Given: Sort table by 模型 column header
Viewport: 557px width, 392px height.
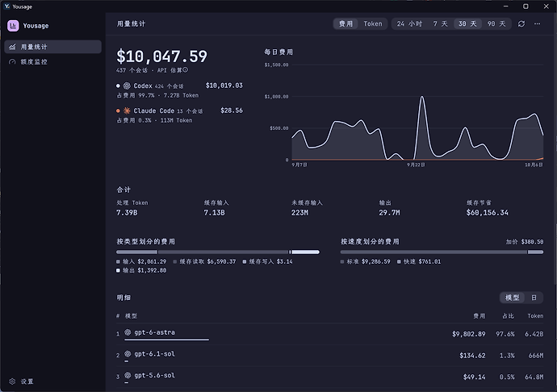Looking at the screenshot, I should coord(131,315).
